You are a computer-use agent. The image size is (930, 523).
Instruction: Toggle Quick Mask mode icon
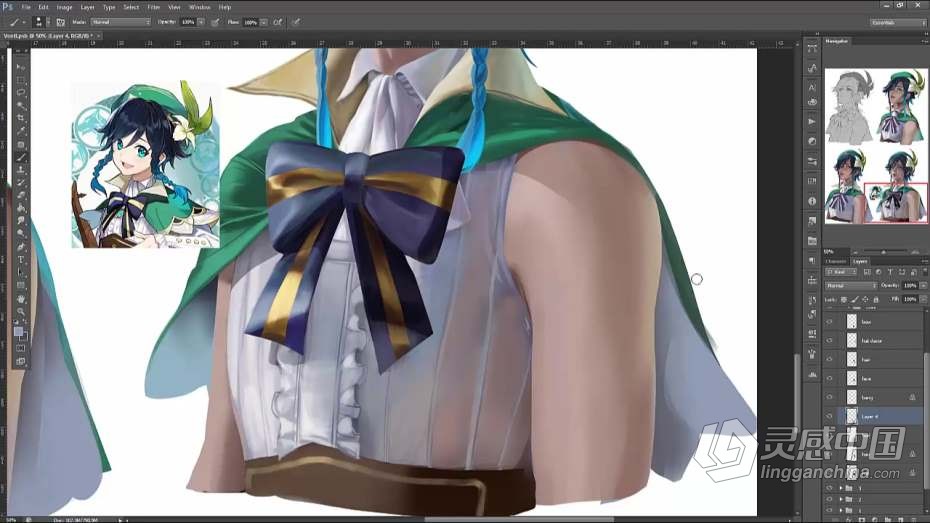[21, 348]
